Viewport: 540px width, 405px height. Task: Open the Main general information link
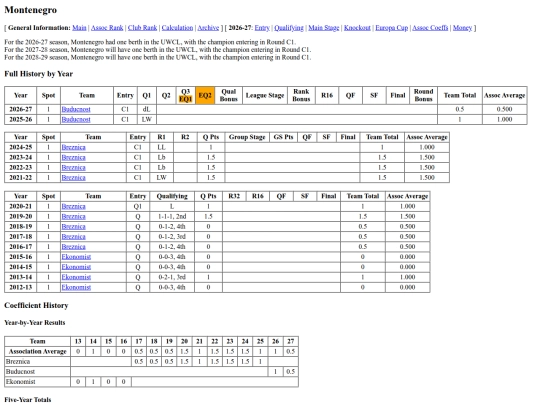tap(79, 28)
